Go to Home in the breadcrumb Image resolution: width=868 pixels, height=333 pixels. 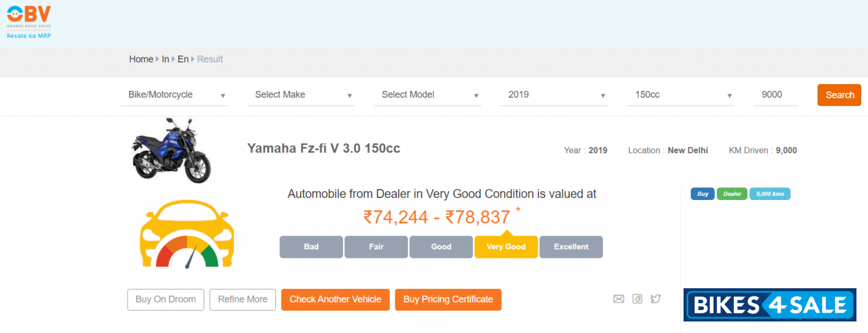pos(141,59)
